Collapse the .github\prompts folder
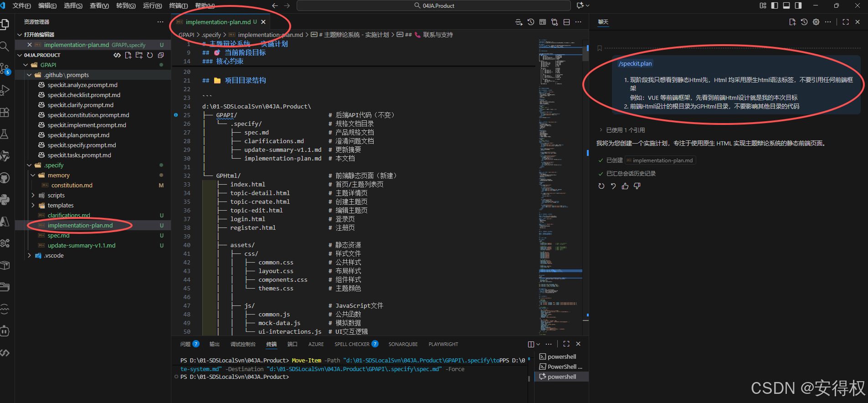This screenshot has width=868, height=403. [x=30, y=75]
